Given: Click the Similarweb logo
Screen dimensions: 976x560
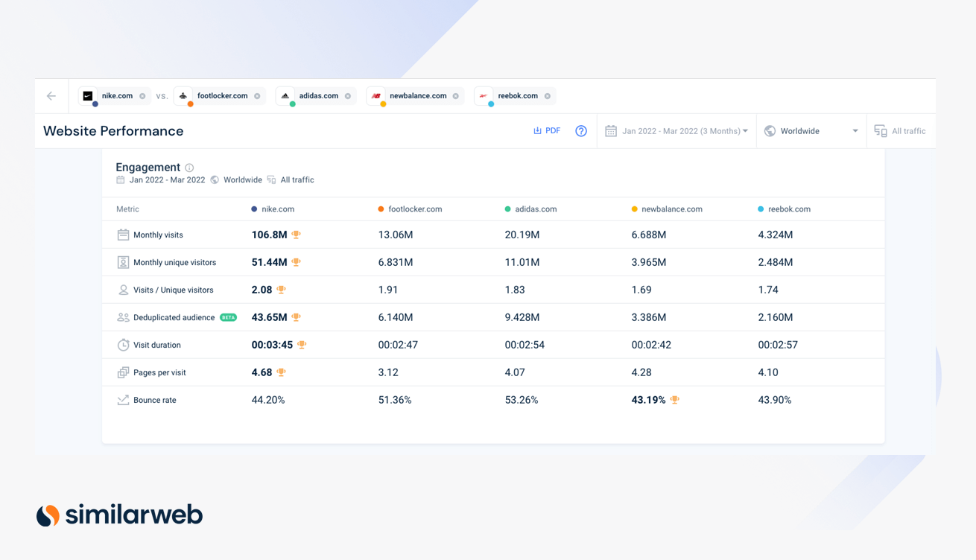Looking at the screenshot, I should click(120, 515).
